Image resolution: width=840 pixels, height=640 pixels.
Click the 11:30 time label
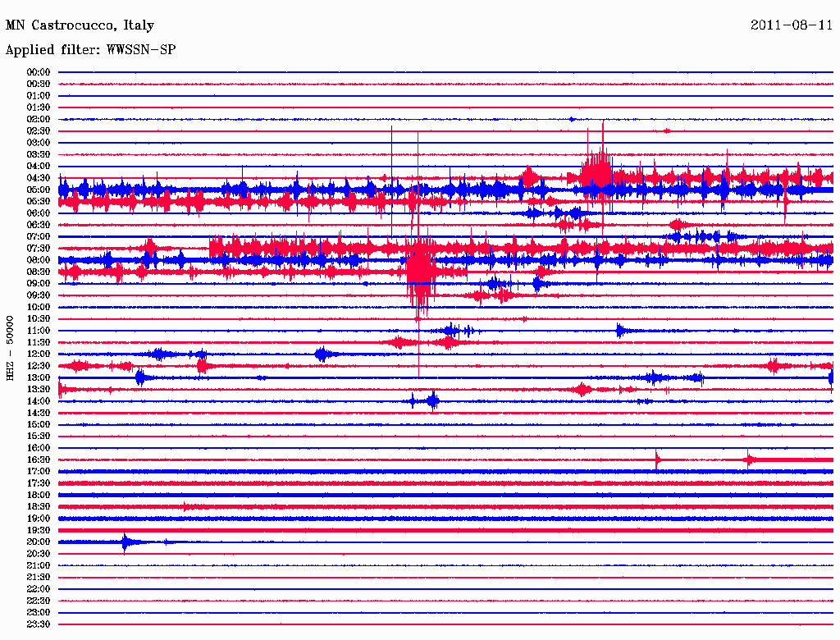click(39, 342)
